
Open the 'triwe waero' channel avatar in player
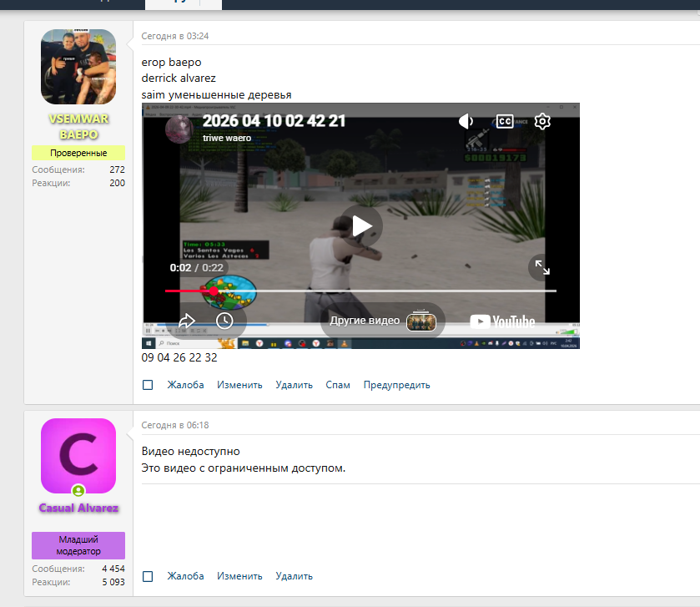click(179, 129)
